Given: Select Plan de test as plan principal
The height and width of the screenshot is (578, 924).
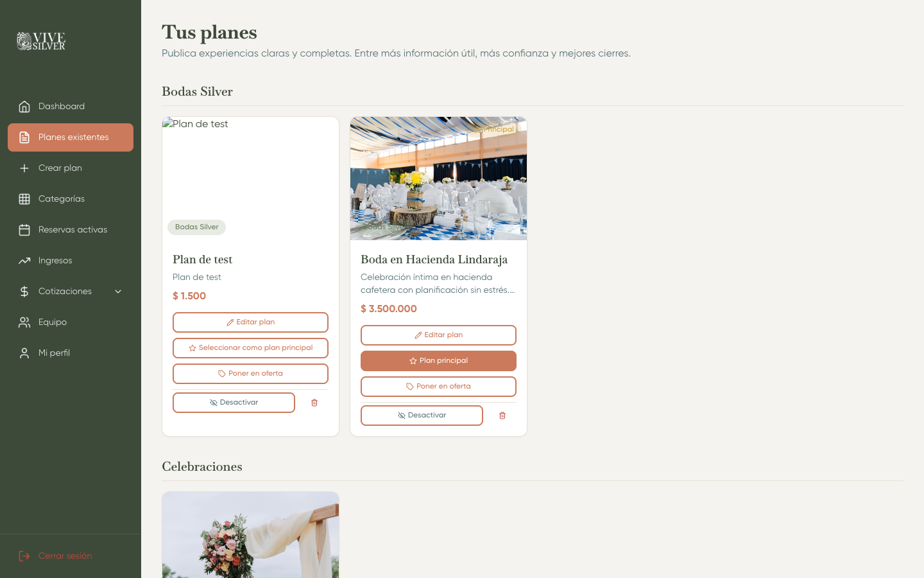Looking at the screenshot, I should 250,348.
